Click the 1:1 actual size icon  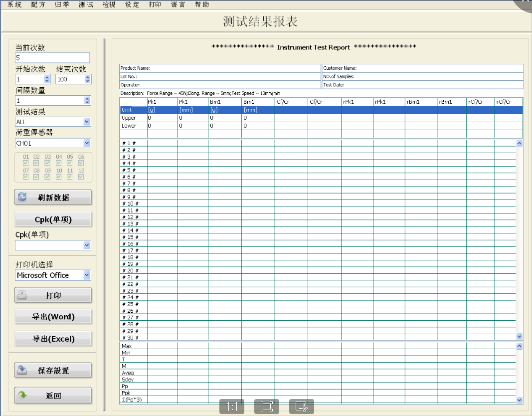(232, 407)
